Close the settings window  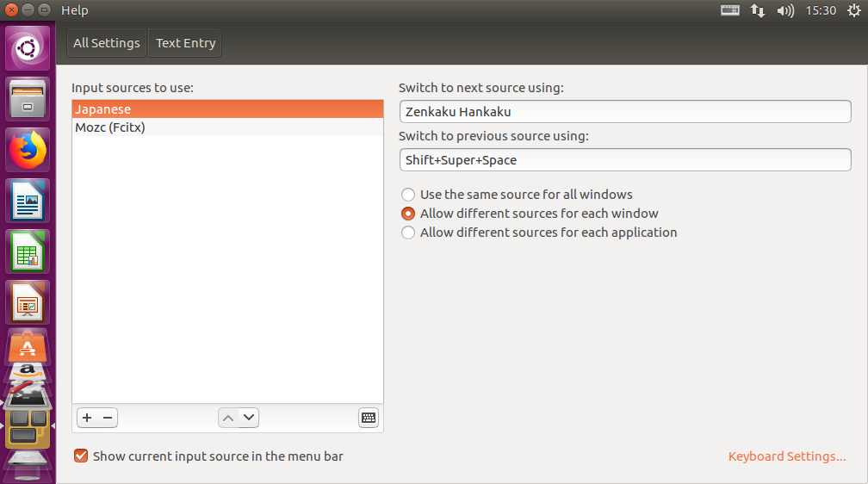pyautogui.click(x=12, y=10)
